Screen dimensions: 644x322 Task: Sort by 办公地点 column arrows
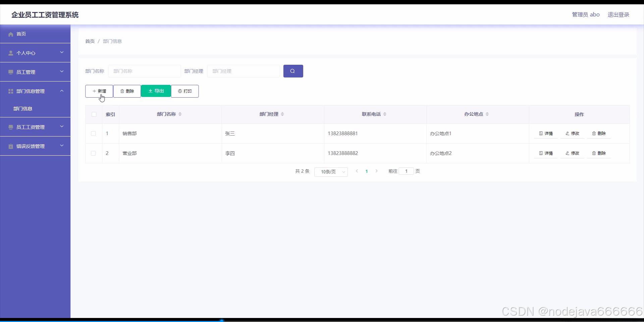click(x=487, y=114)
